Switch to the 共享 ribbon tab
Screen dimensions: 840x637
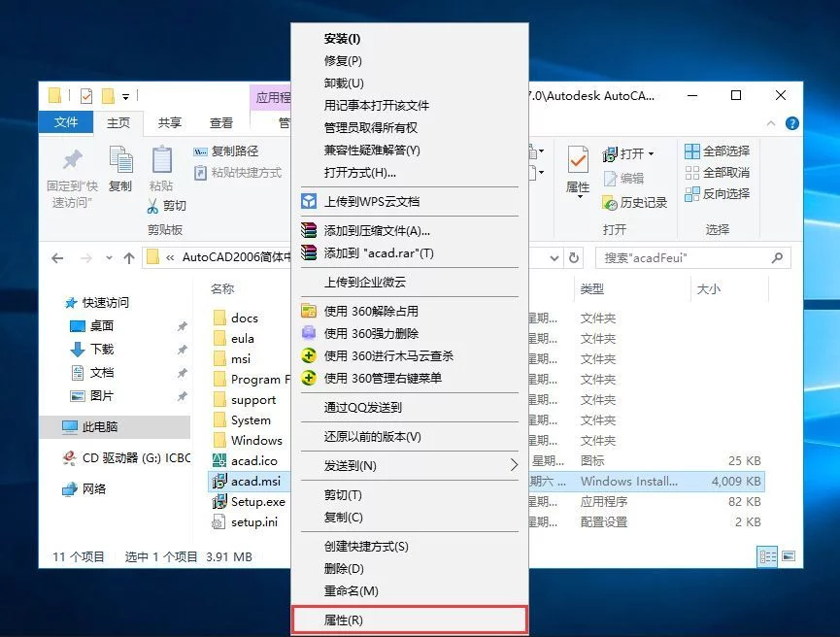click(x=170, y=122)
